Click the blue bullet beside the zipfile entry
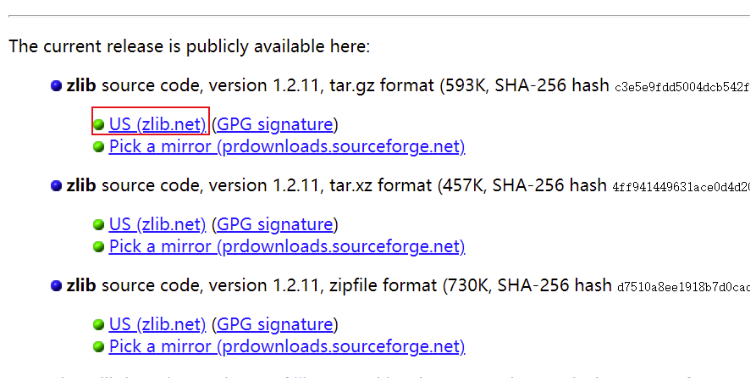The image size is (750, 378). pyautogui.click(x=56, y=286)
